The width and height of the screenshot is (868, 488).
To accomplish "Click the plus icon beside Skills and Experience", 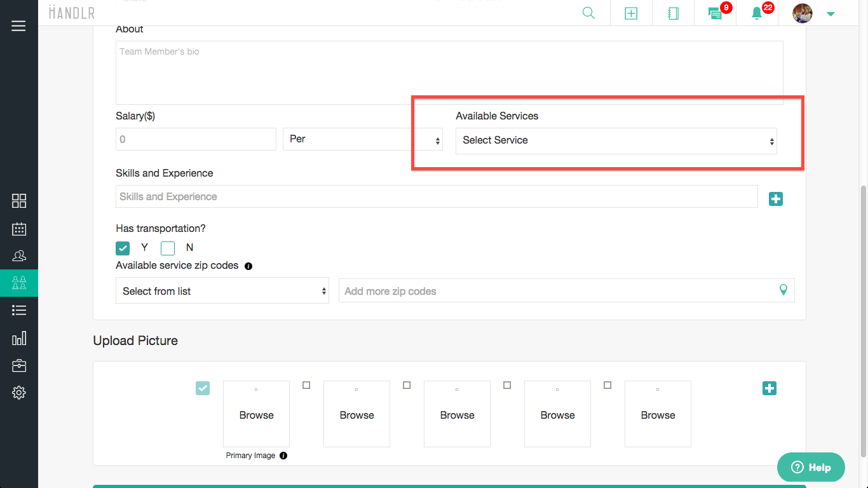I will click(x=775, y=199).
